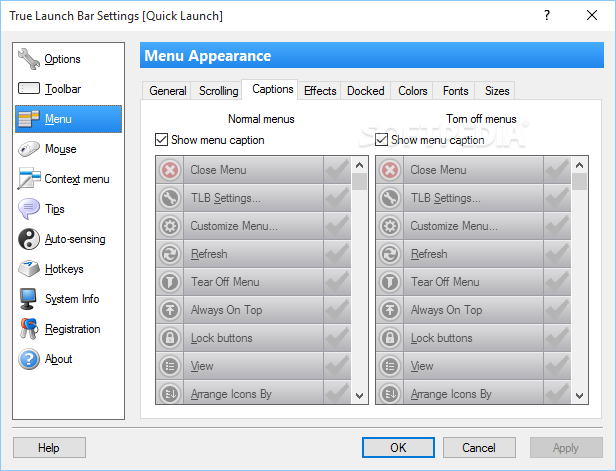Click Close Menu red X icon in Normal menus
616x471 pixels.
click(x=170, y=170)
